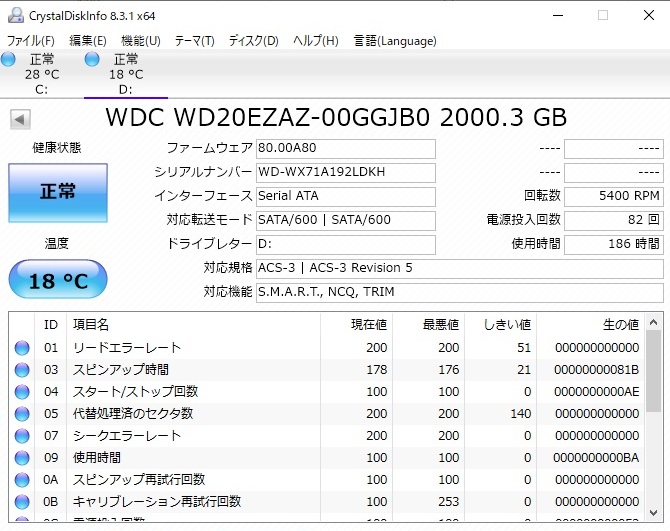Image resolution: width=670 pixels, height=531 pixels.
Task: Click the previous disk arrow button
Action: 20,119
